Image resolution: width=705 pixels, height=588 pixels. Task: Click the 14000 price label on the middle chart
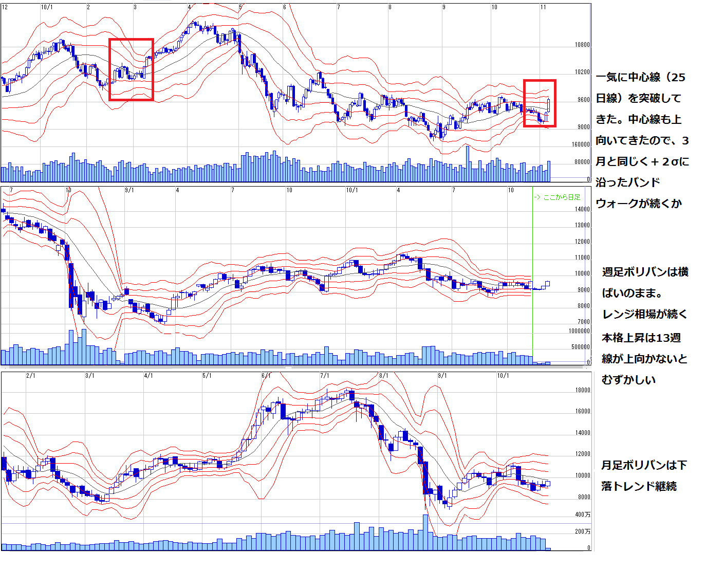click(x=582, y=210)
